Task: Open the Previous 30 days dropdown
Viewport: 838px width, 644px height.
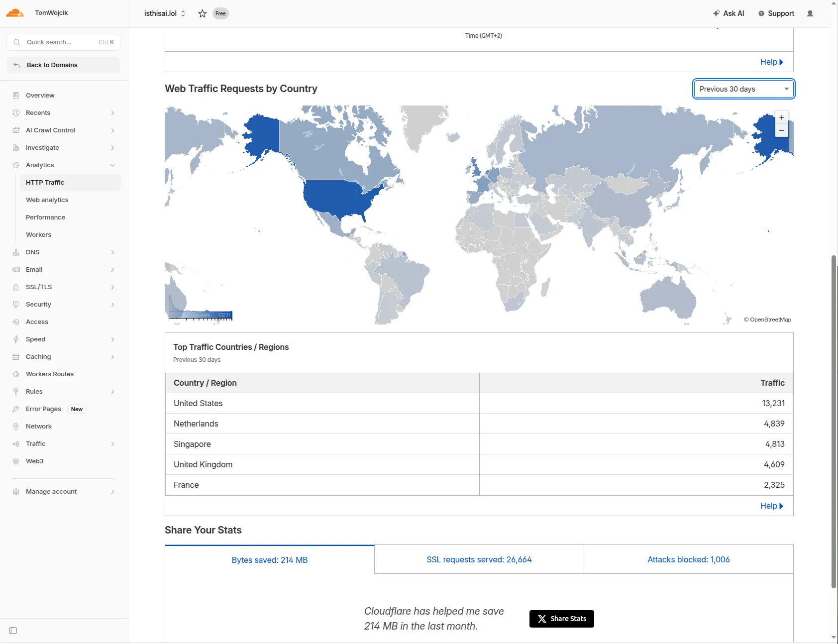Action: coord(744,89)
